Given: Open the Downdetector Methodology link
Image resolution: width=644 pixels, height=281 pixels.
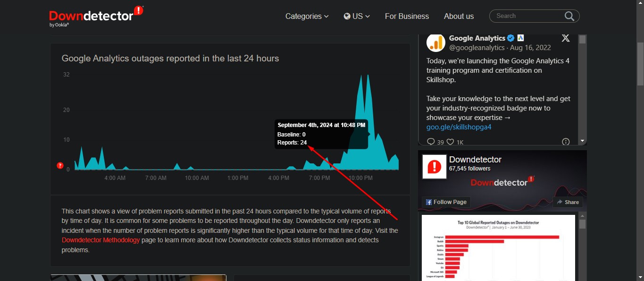Looking at the screenshot, I should point(100,240).
